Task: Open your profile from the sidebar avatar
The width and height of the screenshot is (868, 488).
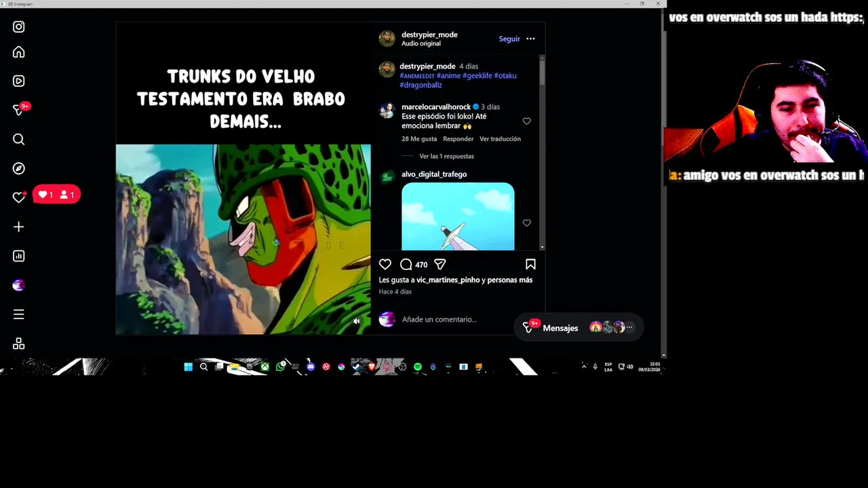Action: click(19, 285)
